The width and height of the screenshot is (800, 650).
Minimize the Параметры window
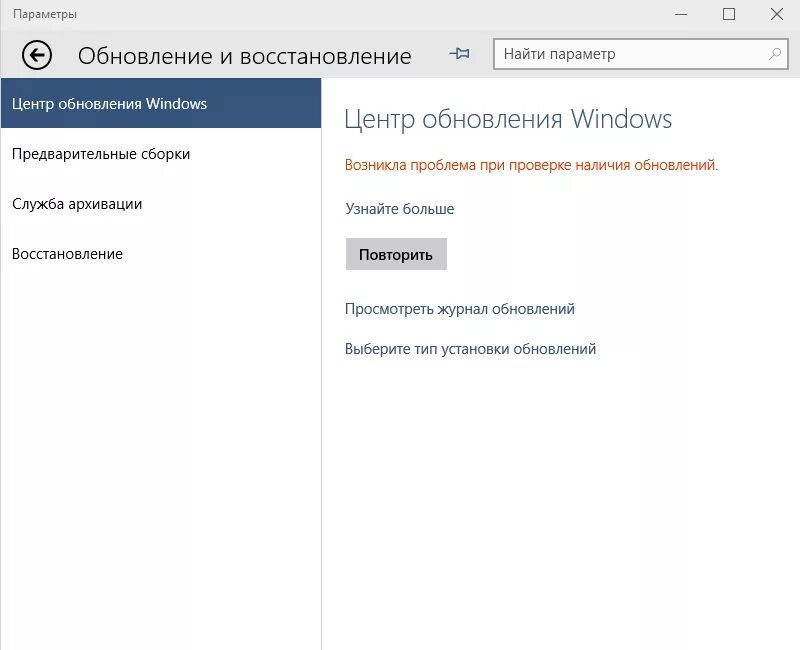click(x=681, y=14)
